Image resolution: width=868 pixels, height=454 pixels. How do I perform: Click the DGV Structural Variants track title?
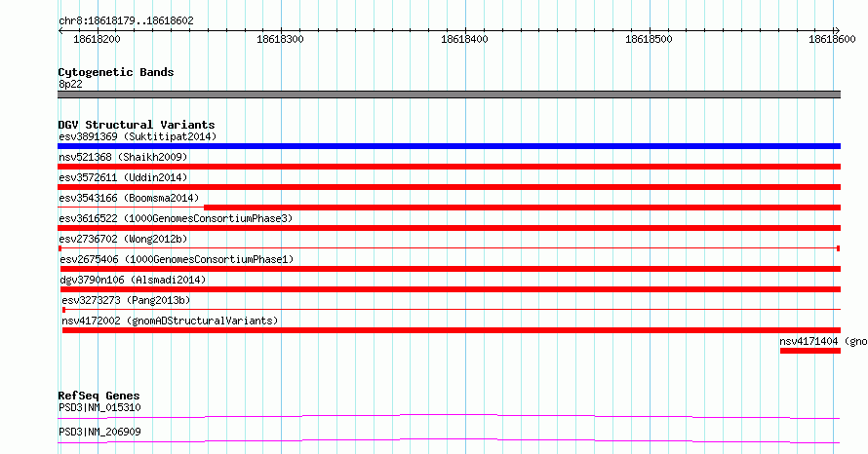(x=137, y=125)
